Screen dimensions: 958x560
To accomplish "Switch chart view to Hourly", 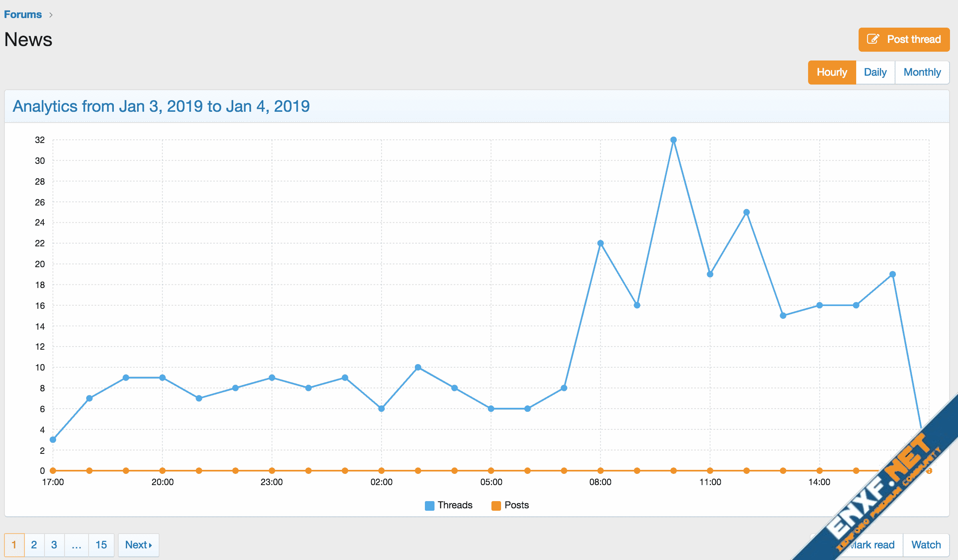I will tap(832, 73).
